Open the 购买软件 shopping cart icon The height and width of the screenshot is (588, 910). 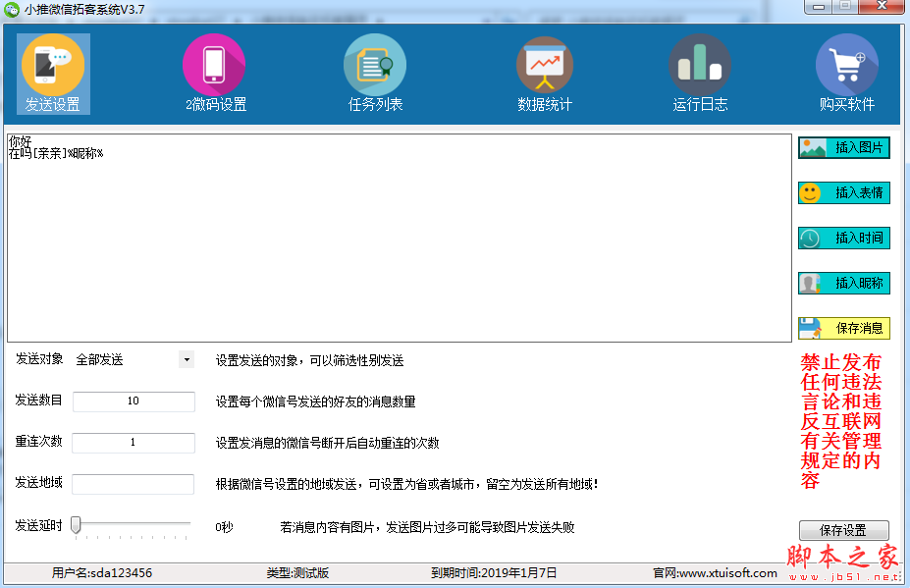pyautogui.click(x=847, y=74)
